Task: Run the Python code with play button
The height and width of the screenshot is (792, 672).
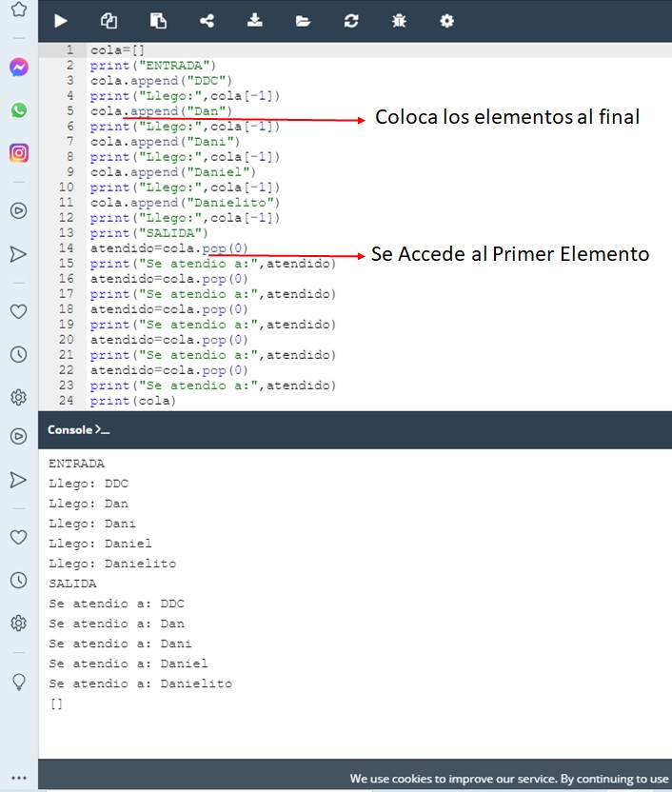Action: coord(60,21)
